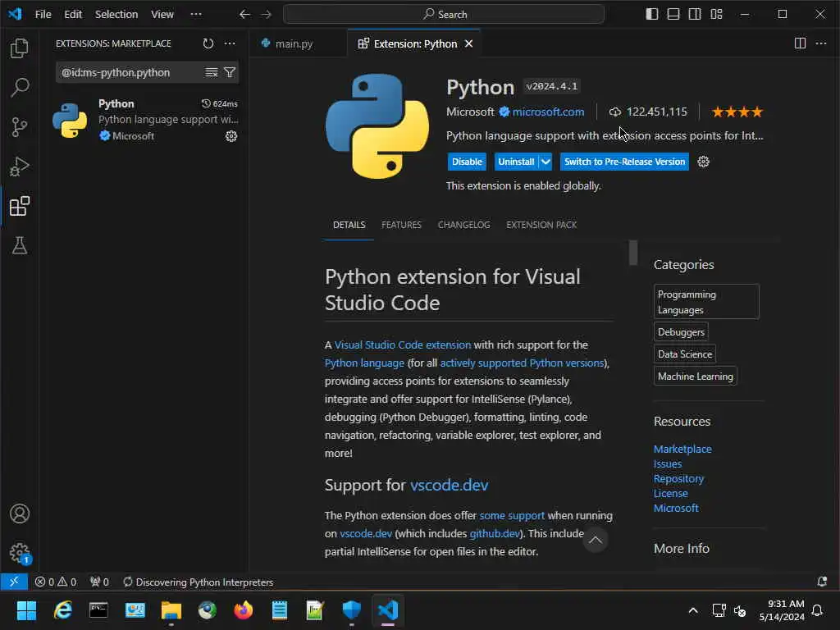The image size is (840, 630).
Task: Open the Selection menu
Action: [x=116, y=15]
